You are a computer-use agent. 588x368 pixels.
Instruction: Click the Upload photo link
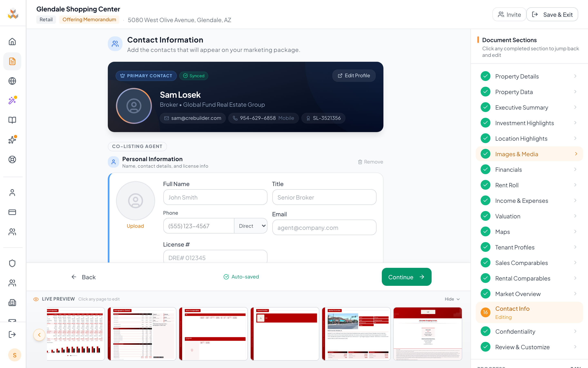135,226
